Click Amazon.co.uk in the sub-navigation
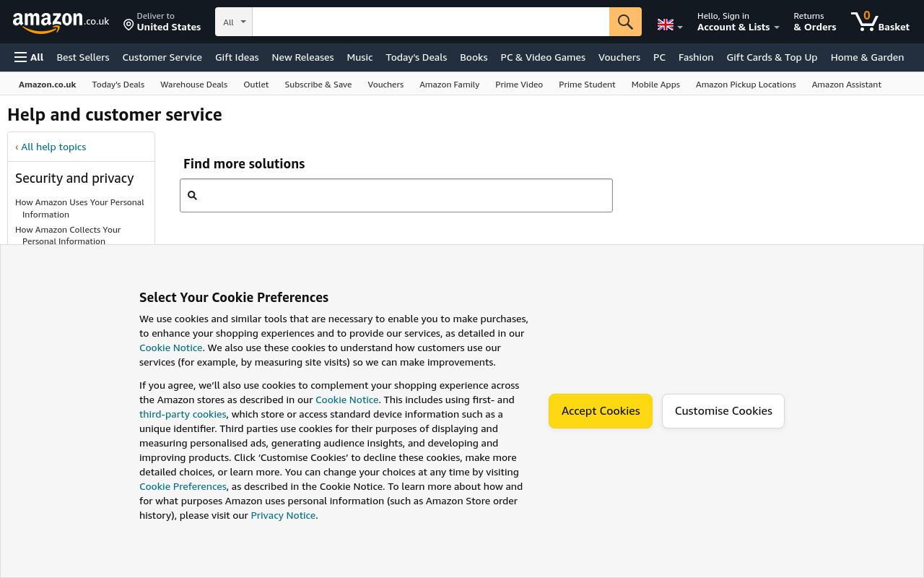This screenshot has width=924, height=578. [x=48, y=85]
